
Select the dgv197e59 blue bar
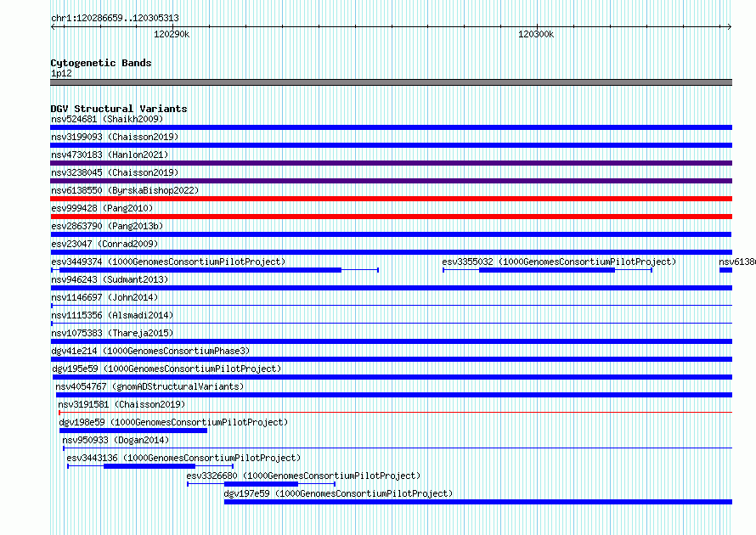coord(478,502)
